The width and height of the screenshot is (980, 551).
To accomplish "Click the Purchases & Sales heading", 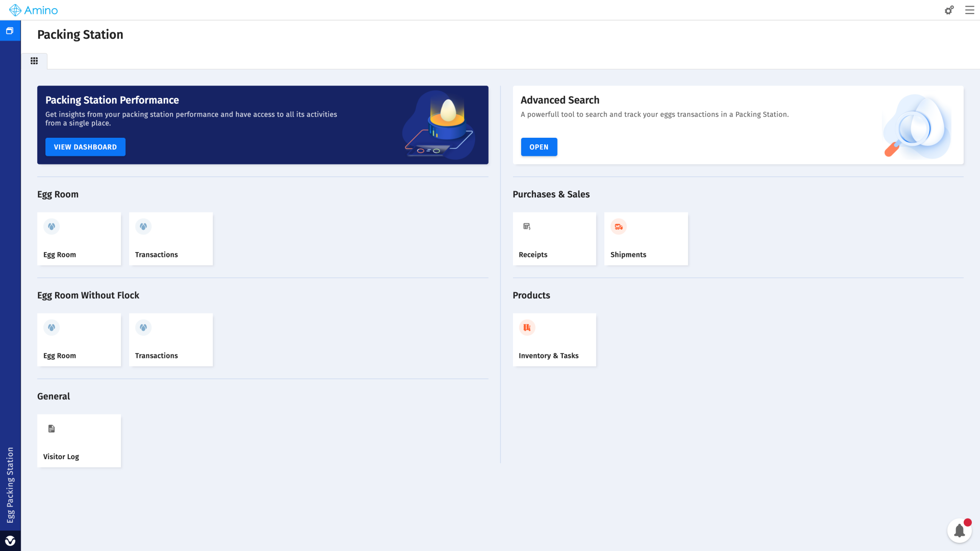I will point(551,194).
